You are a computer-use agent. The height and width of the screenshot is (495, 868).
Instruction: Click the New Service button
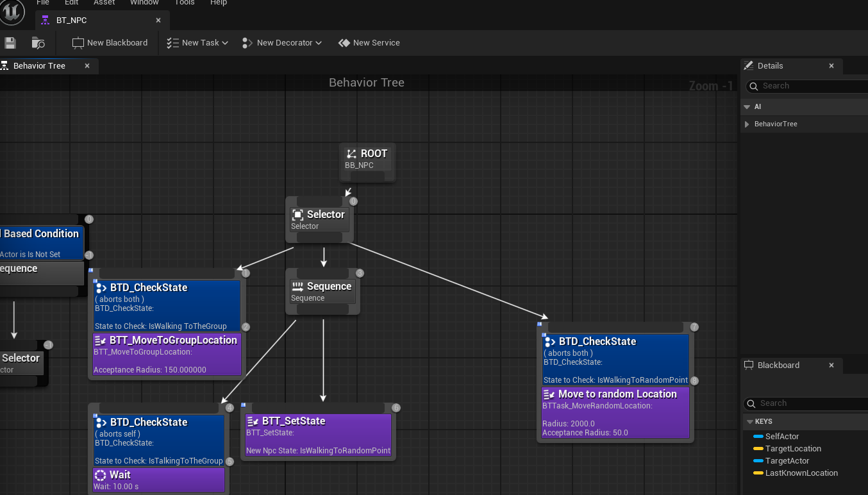pos(369,42)
